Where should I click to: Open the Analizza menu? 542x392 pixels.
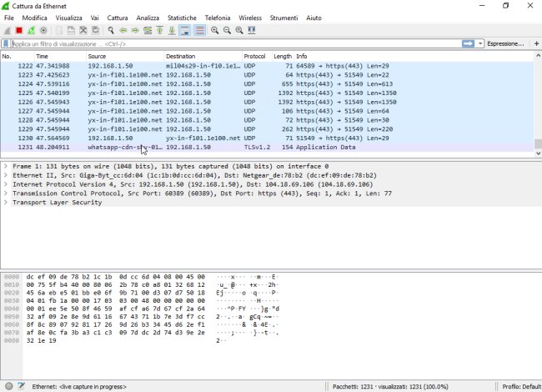point(148,18)
